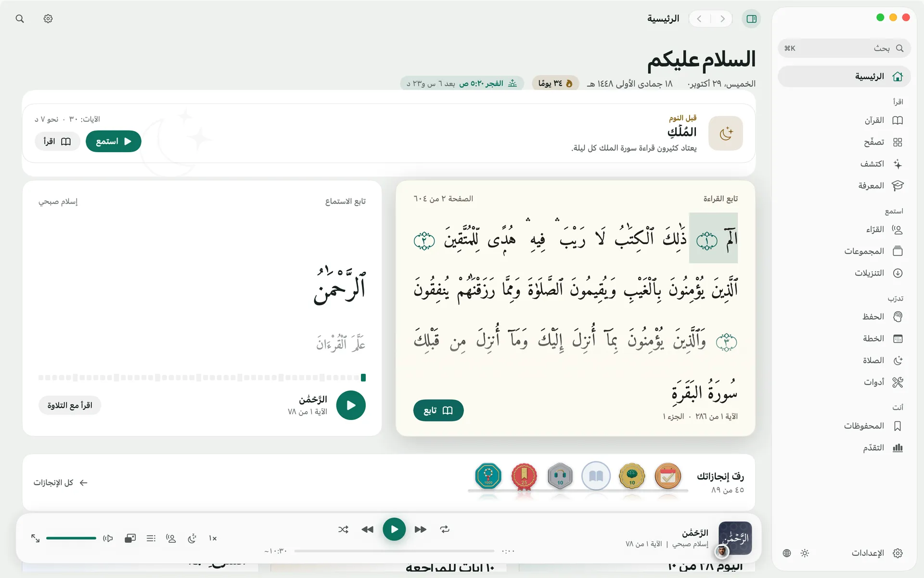The image size is (924, 578).
Task: Open تصفّح in the sidebar
Action: point(844,142)
